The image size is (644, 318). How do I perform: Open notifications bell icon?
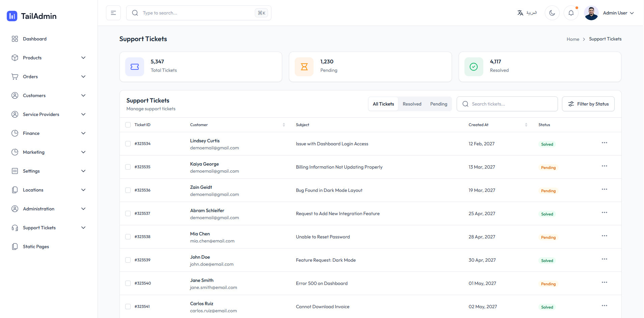point(571,13)
